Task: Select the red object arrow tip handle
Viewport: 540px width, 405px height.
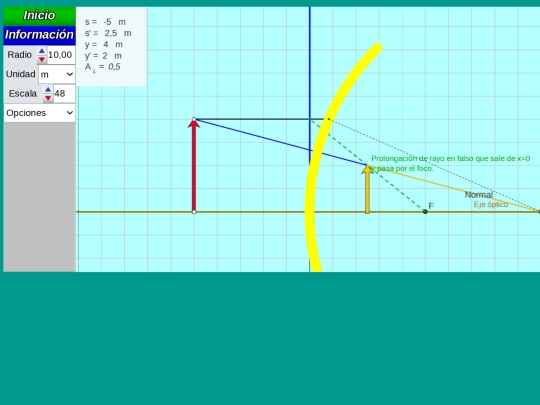Action: point(194,120)
